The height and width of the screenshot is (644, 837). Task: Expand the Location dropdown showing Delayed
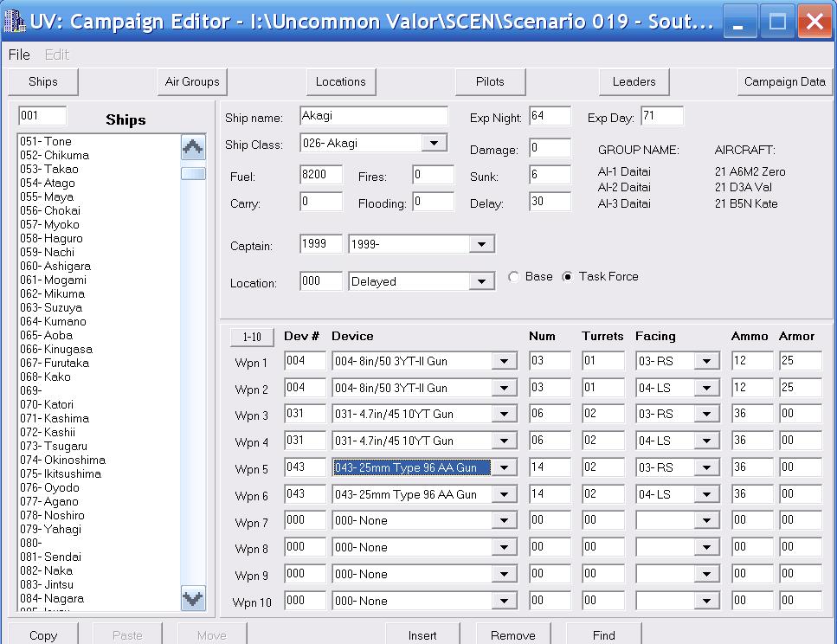[x=481, y=281]
